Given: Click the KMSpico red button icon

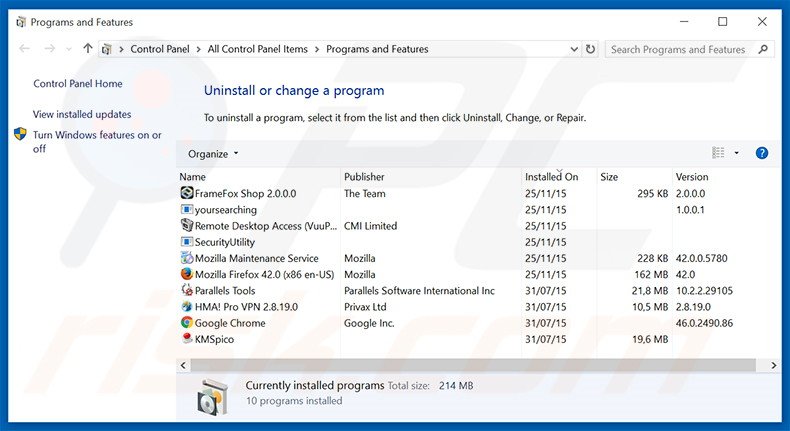Looking at the screenshot, I should pos(187,338).
